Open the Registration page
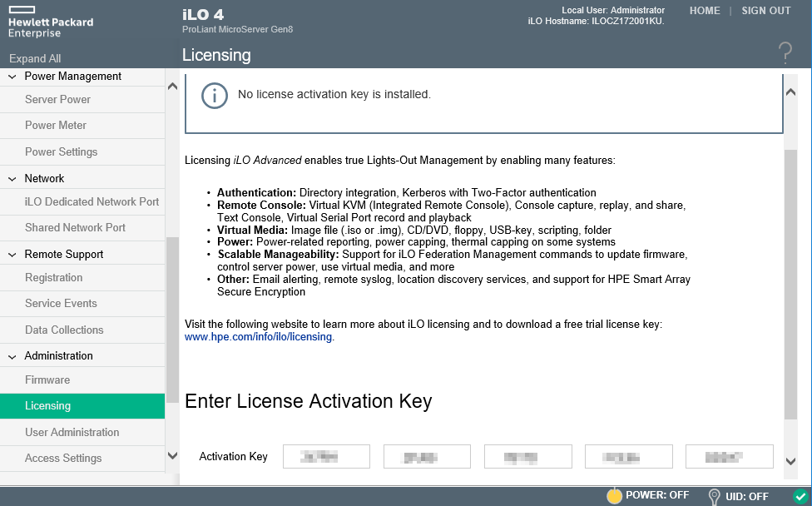Screen dimensions: 812x506 tap(82, 278)
